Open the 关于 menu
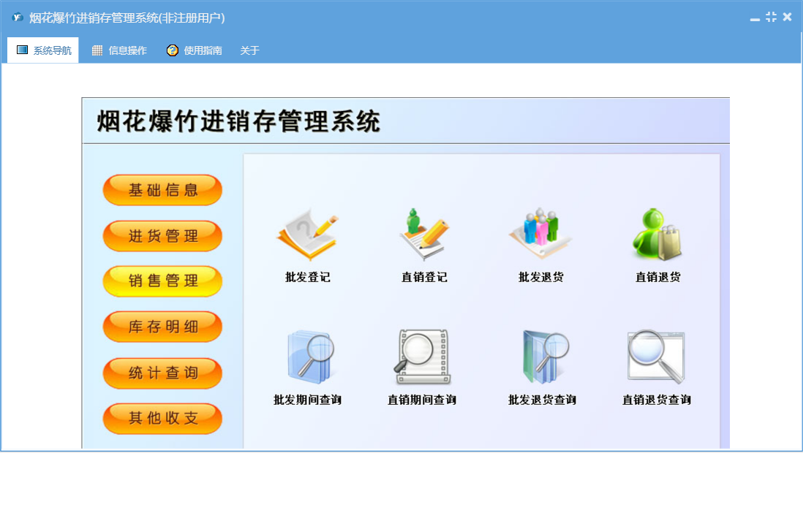Image resolution: width=803 pixels, height=532 pixels. coord(249,50)
